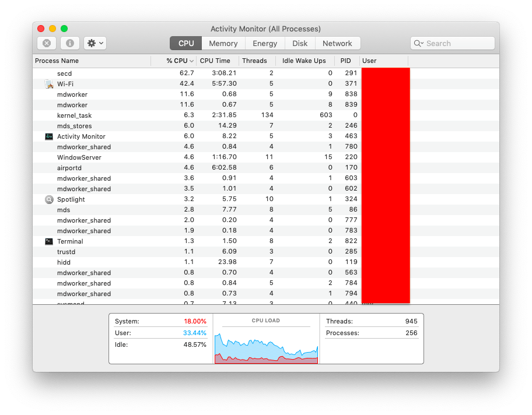This screenshot has width=532, height=415.
Task: Click into the Search field
Action: (452, 43)
